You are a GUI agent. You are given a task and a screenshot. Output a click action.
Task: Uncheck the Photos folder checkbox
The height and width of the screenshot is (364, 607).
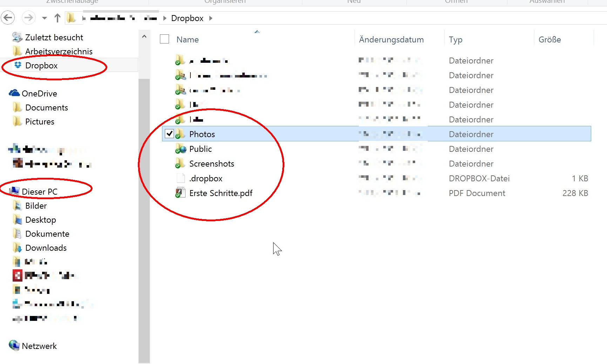click(x=169, y=134)
